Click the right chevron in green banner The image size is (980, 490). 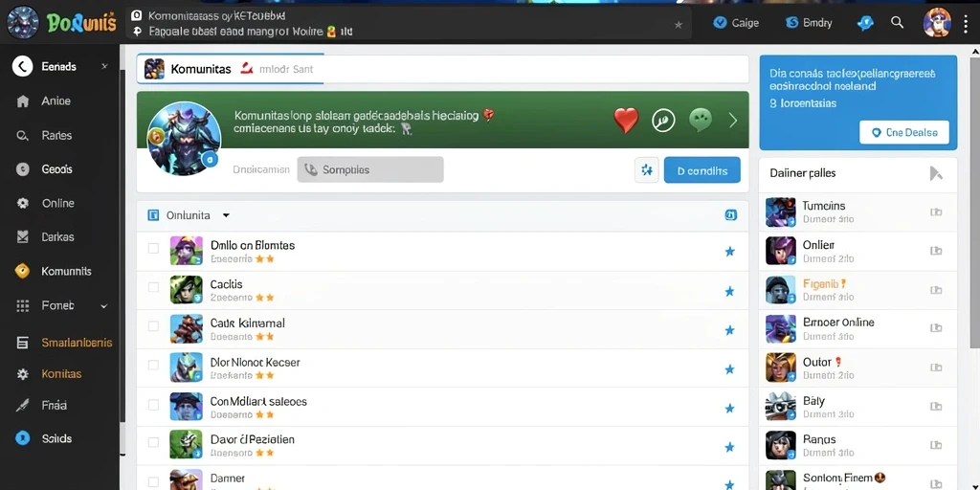[733, 120]
